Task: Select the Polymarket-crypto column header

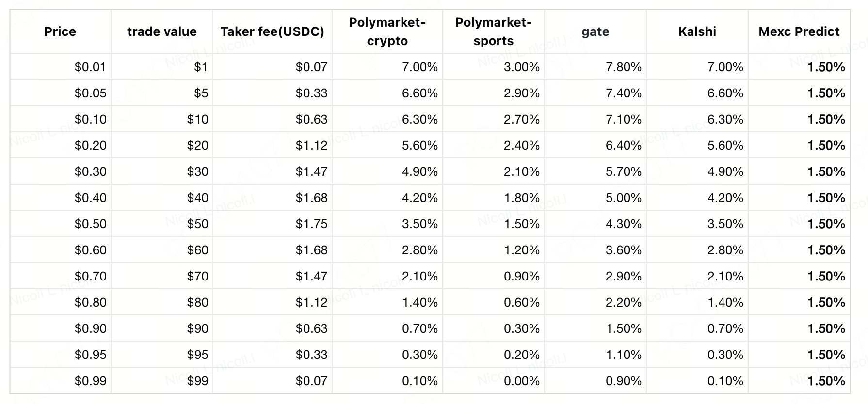Action: tap(387, 31)
